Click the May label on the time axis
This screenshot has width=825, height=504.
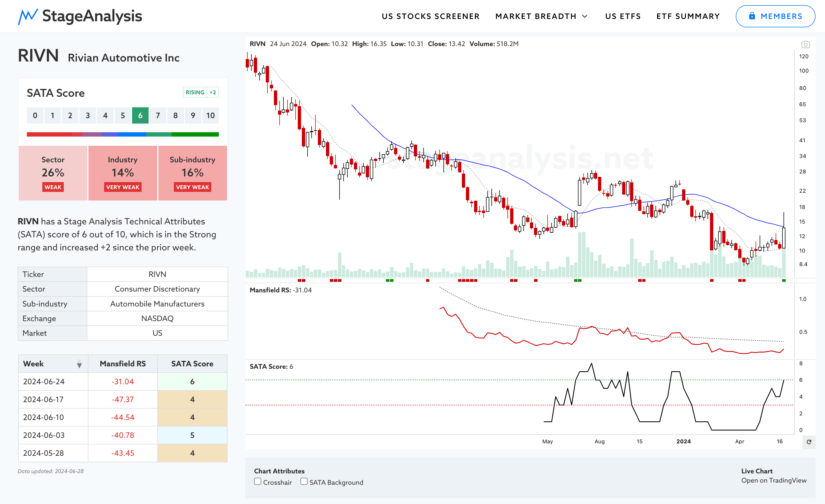pyautogui.click(x=548, y=441)
